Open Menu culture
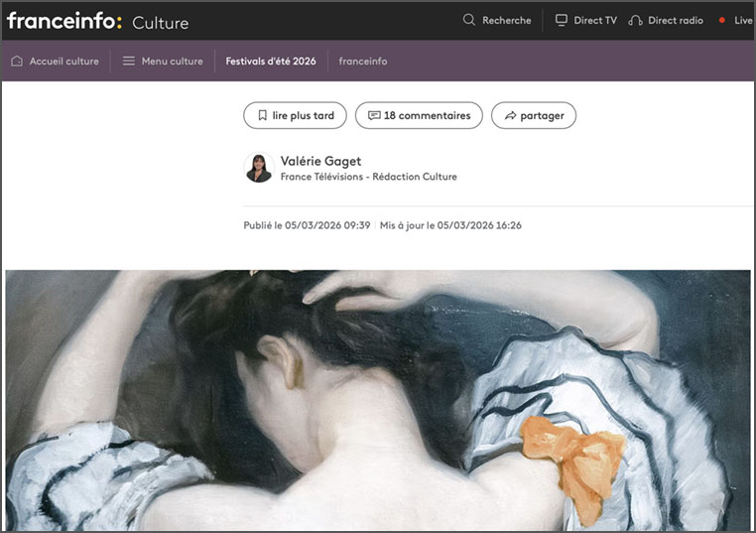Screen dimensions: 756x533 172,62
